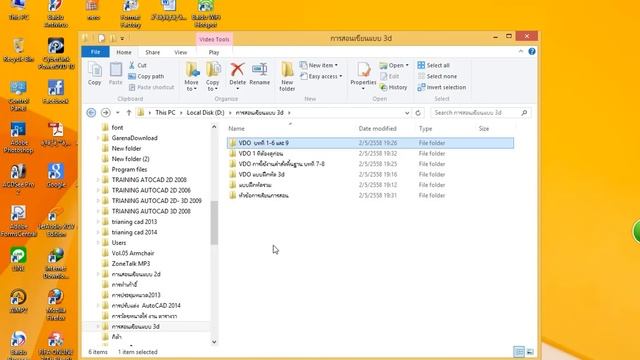Click the Video Tools contextual tab
640x360 pixels.
pyautogui.click(x=214, y=39)
